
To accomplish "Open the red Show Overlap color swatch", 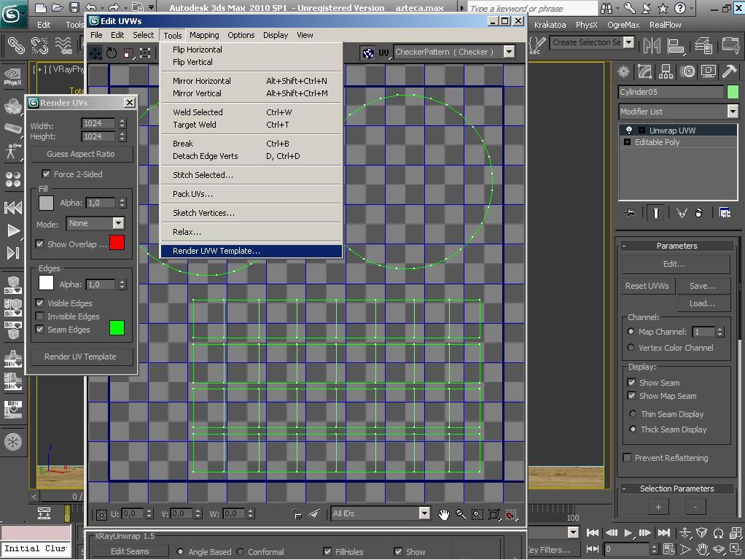I will coord(117,242).
